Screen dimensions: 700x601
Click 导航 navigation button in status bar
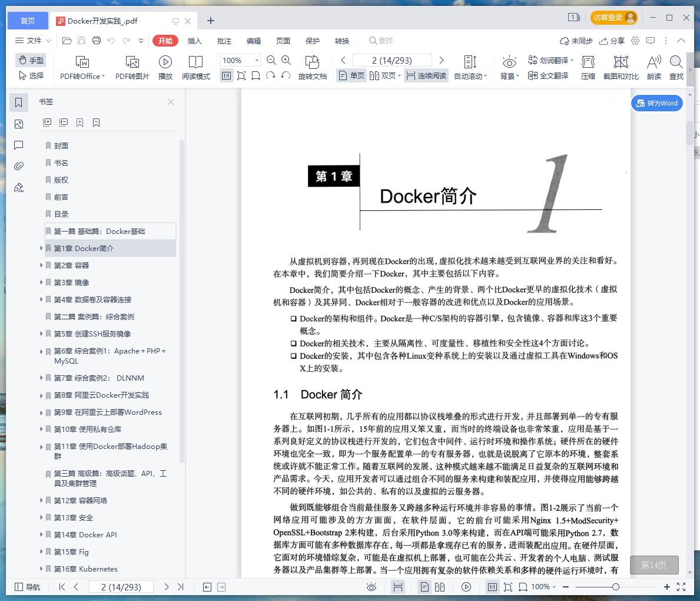click(27, 587)
